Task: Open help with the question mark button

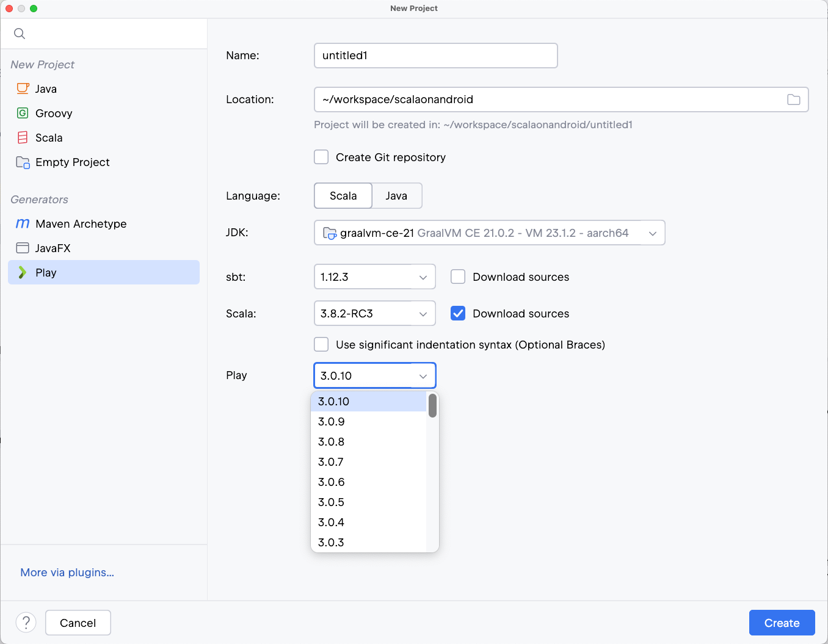Action: 26,623
